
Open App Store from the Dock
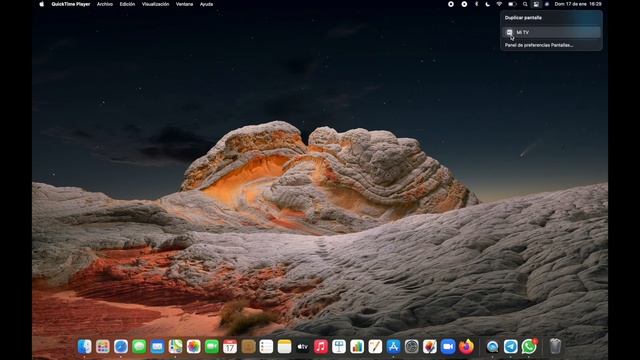tap(393, 347)
